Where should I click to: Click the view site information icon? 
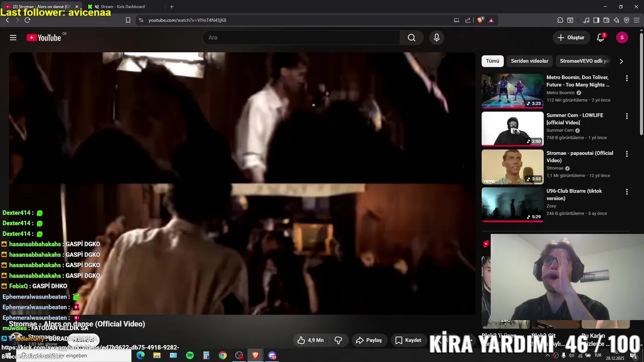(x=141, y=20)
